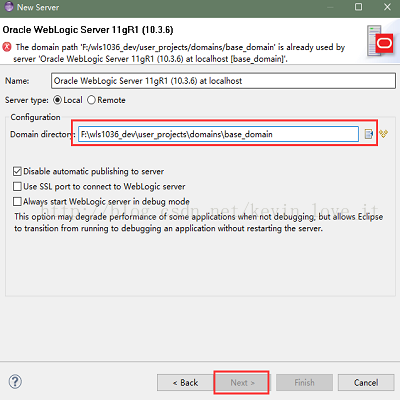Image resolution: width=400 pixels, height=400 pixels.
Task: Focus the server Name text field
Action: [223, 81]
